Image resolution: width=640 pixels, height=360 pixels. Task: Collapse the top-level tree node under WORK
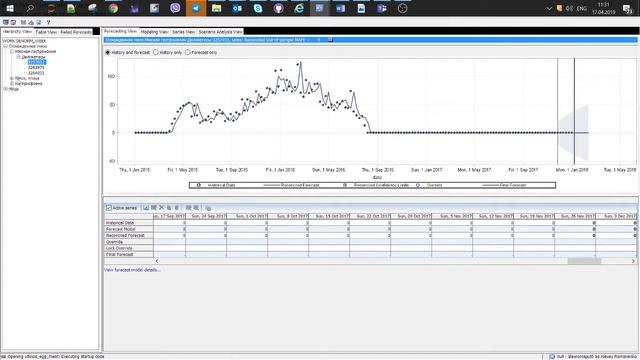pyautogui.click(x=6, y=47)
